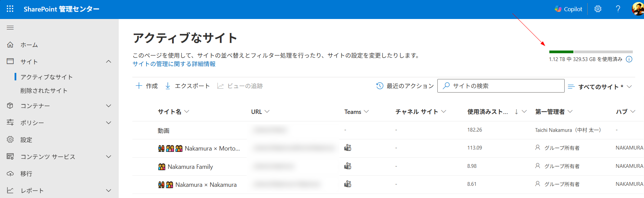Viewport: 644px width, 198px height.
Task: Open the サイトの管理に関する詳細情報 link
Action: (174, 64)
